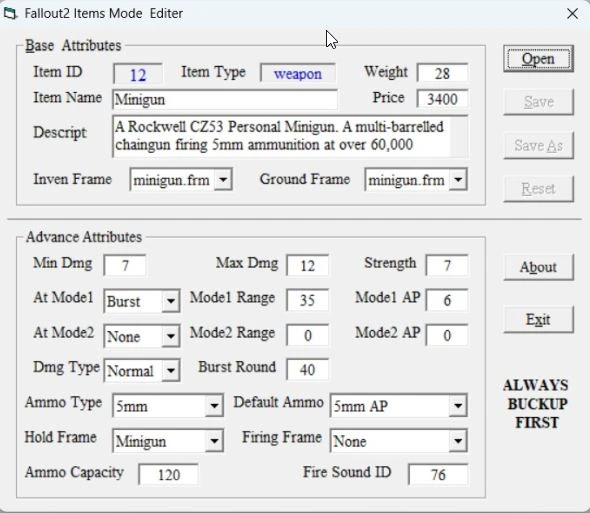Click the app icon in the title bar
590x513 pixels.
tap(10, 14)
